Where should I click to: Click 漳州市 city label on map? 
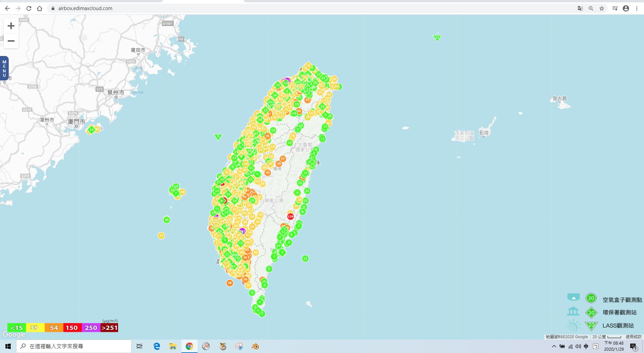coord(47,120)
